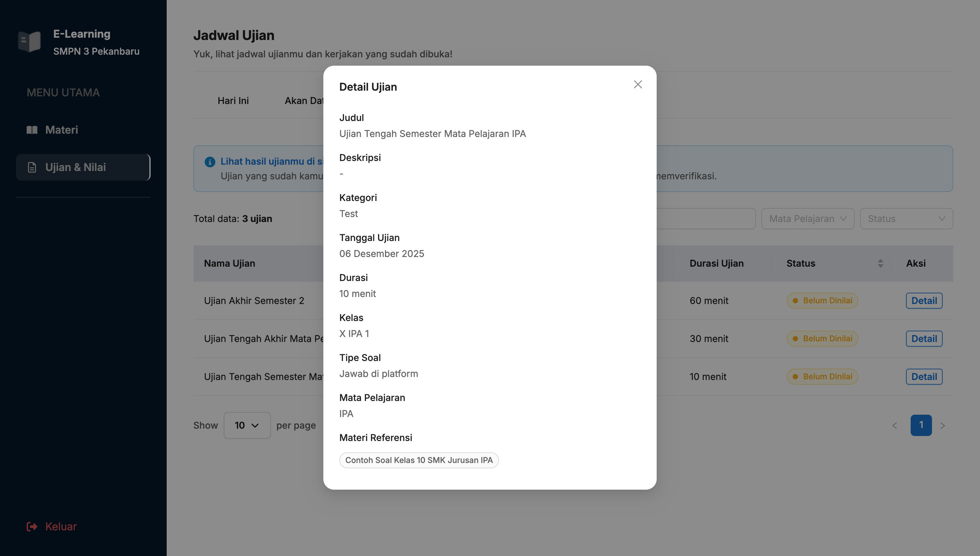Open Detail for the 10 menit exam
This screenshot has width=980, height=556.
tap(924, 377)
